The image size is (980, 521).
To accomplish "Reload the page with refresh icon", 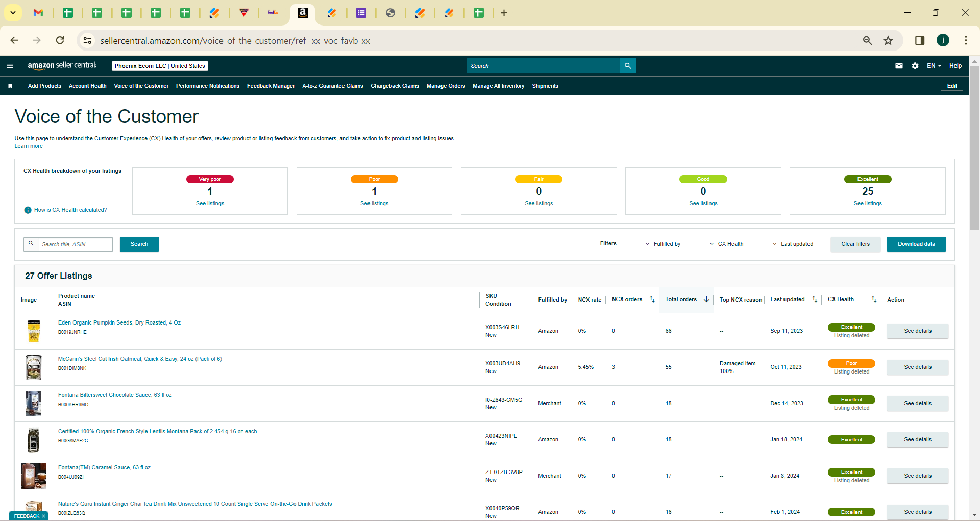I will [x=60, y=40].
